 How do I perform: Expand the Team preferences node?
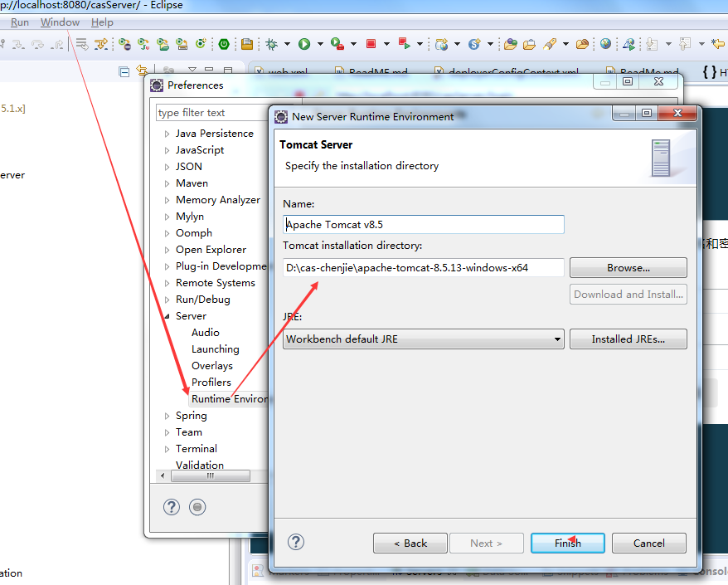click(x=167, y=432)
